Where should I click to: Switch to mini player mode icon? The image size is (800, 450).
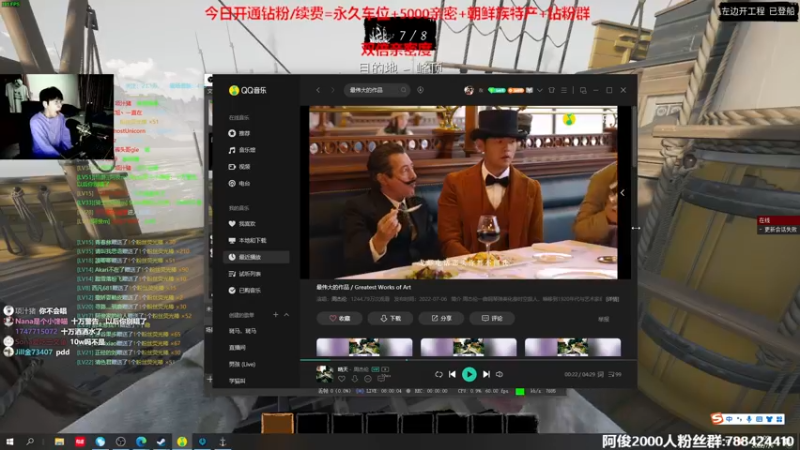(583, 90)
